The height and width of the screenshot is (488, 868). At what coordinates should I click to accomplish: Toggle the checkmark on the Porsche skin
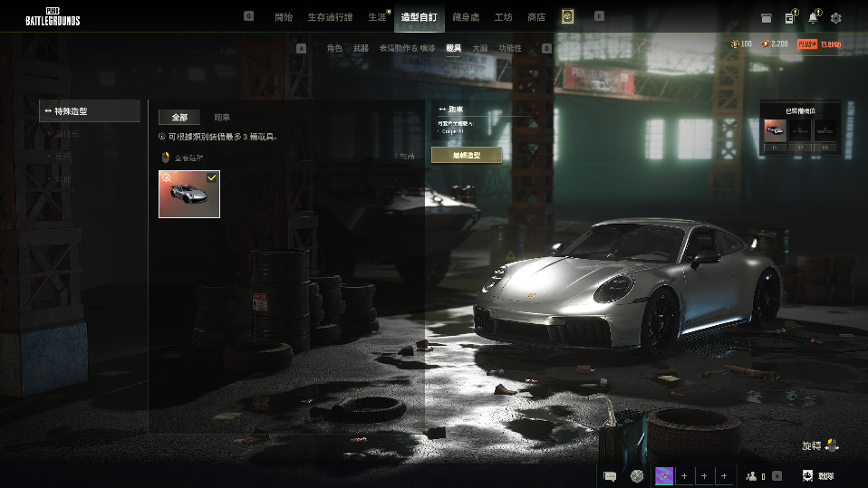point(211,178)
